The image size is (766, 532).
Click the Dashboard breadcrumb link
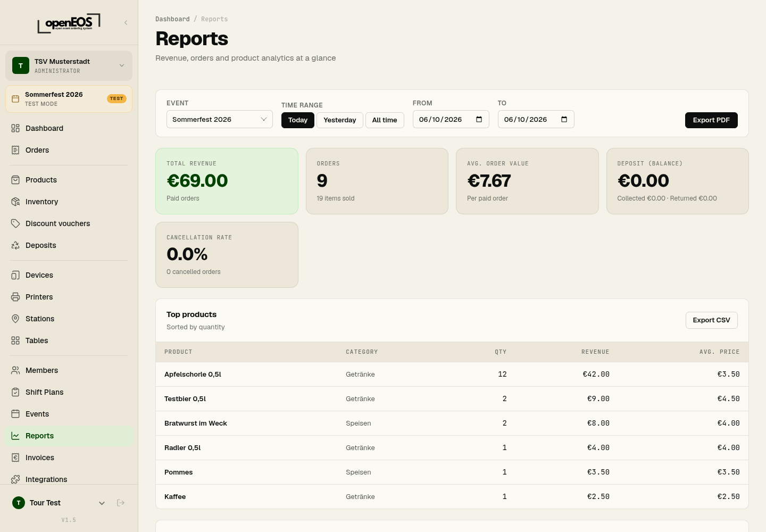(172, 19)
